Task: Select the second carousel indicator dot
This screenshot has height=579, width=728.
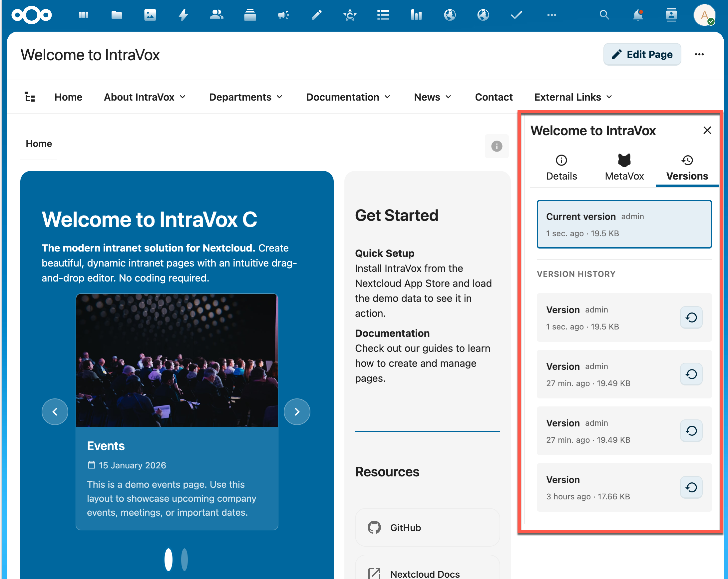Action: coord(184,559)
